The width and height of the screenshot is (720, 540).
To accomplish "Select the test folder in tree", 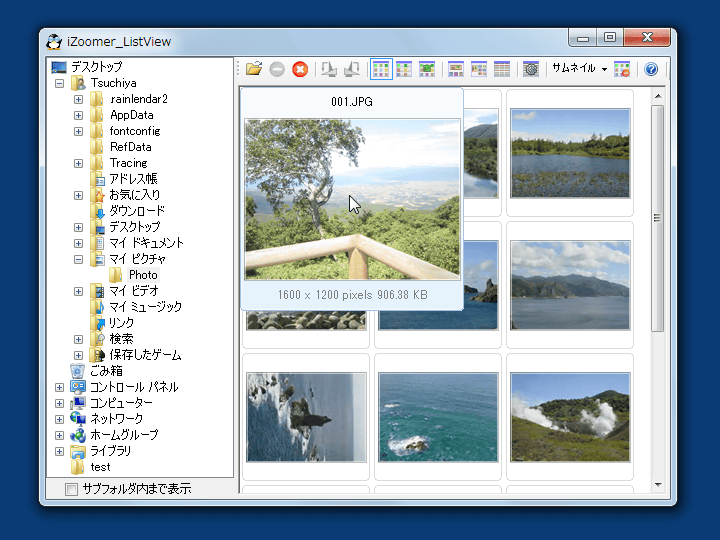I will pos(101,467).
